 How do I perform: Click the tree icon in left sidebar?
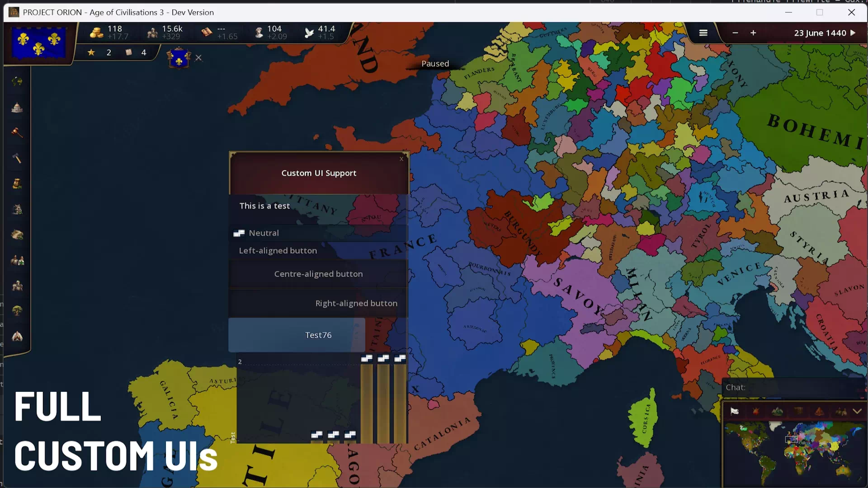pyautogui.click(x=17, y=311)
